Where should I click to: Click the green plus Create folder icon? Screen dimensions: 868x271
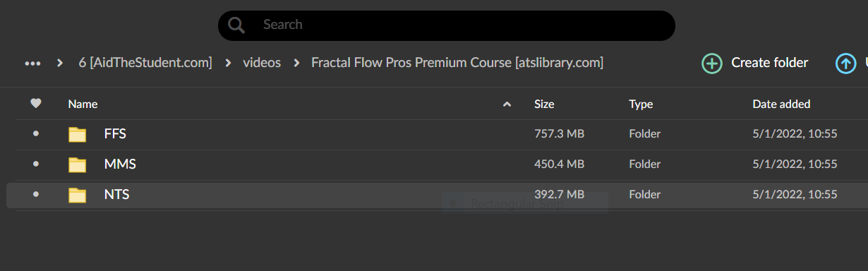tap(712, 64)
